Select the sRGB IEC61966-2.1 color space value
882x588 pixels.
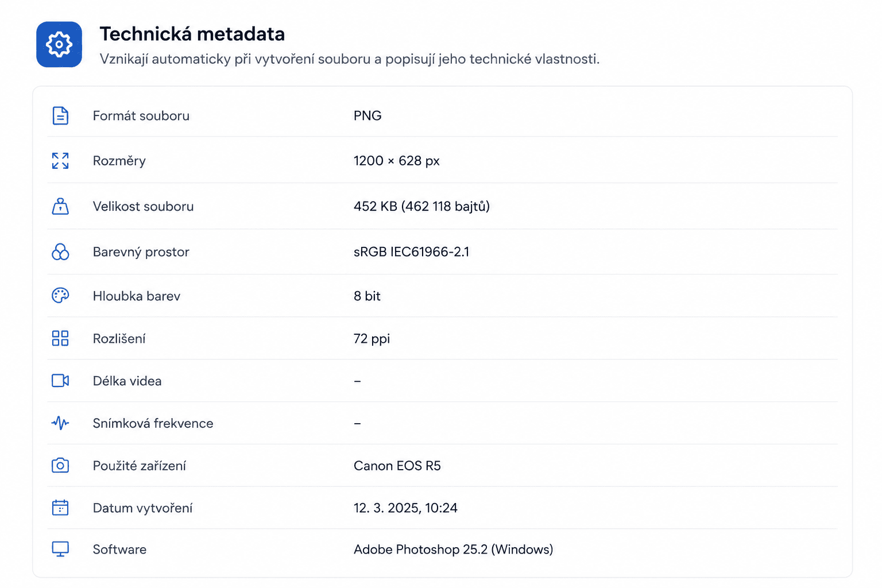coord(411,252)
